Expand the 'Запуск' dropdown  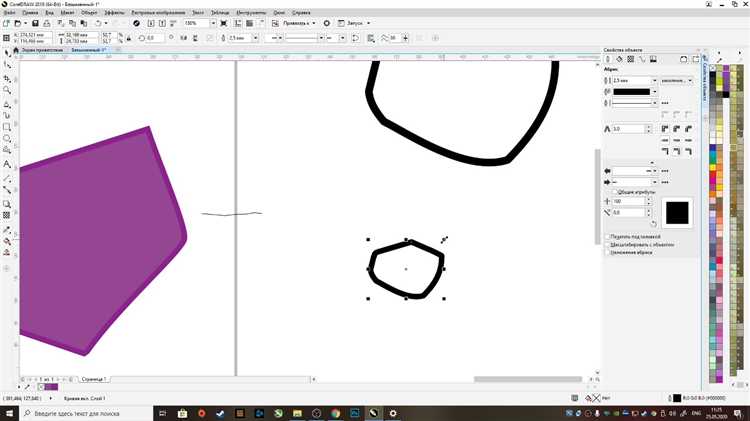[x=368, y=23]
